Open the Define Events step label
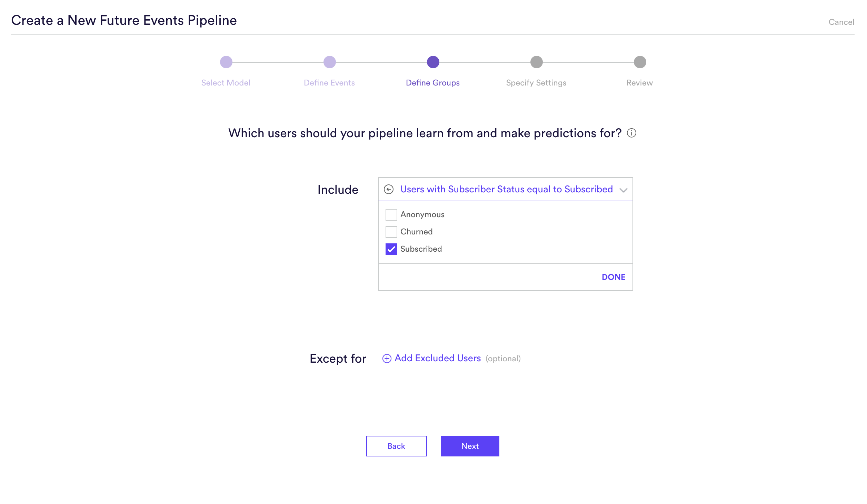The width and height of the screenshot is (867, 504). (329, 83)
